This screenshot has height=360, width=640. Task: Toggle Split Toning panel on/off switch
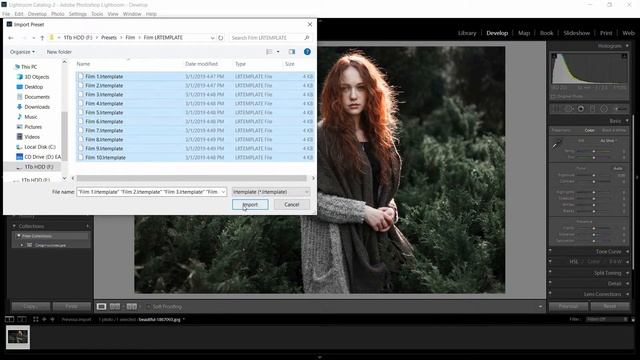pyautogui.click(x=550, y=272)
